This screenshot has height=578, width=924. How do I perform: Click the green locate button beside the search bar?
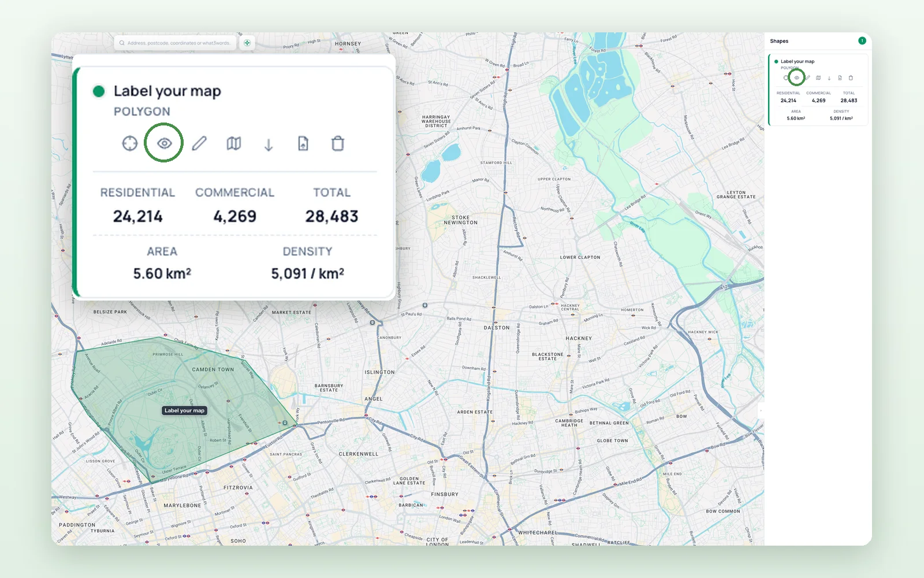[247, 43]
